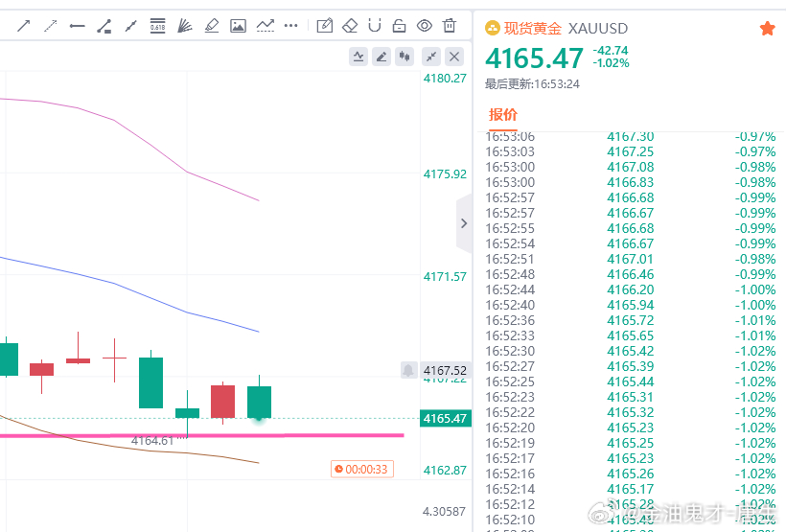The image size is (786, 532).
Task: Toggle the drawing lock icon
Action: (399, 26)
